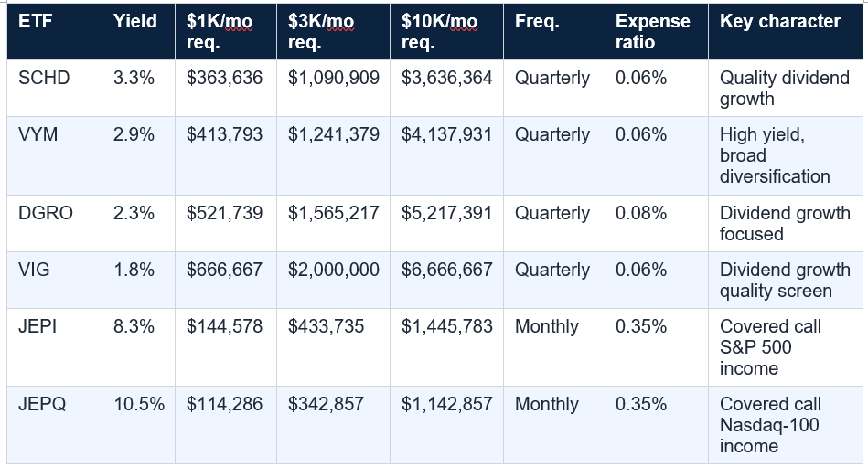The image size is (868, 467).
Task: Select the $4,137,931 cell for VYM
Action: click(446, 155)
